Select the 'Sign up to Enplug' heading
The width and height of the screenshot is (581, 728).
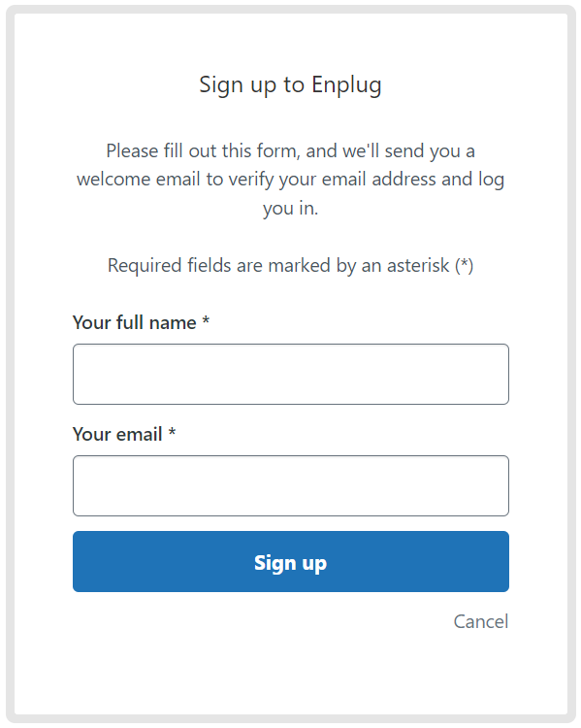(291, 85)
